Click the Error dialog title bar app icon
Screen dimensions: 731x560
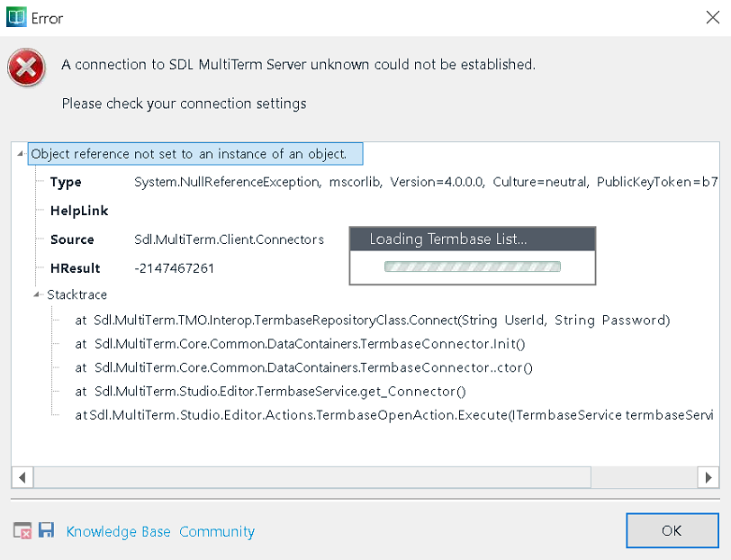tap(16, 18)
